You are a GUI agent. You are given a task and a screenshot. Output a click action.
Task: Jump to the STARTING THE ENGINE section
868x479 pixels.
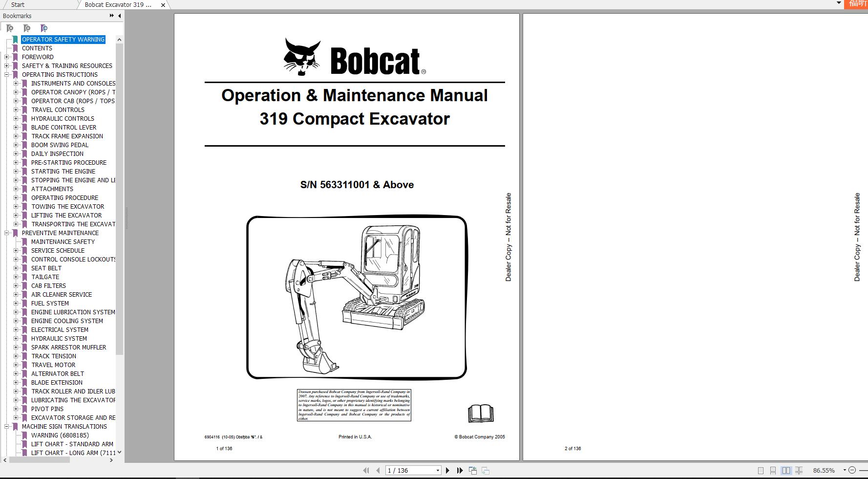pos(64,171)
